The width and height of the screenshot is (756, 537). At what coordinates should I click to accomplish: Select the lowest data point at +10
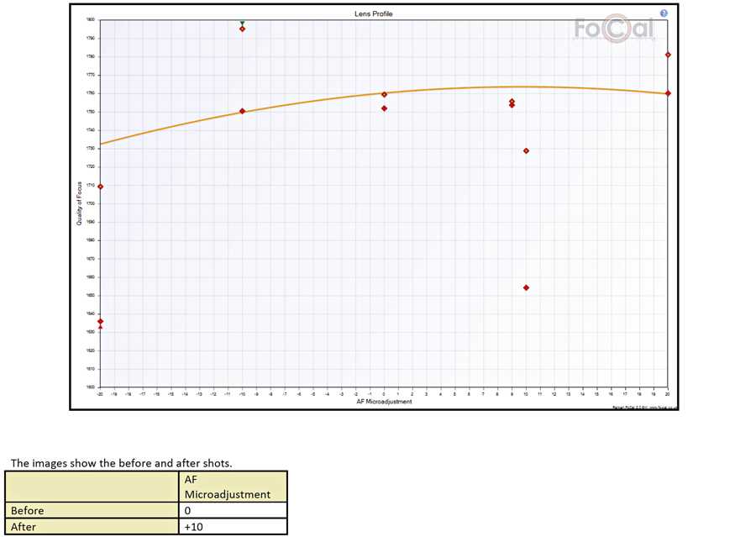pos(526,287)
